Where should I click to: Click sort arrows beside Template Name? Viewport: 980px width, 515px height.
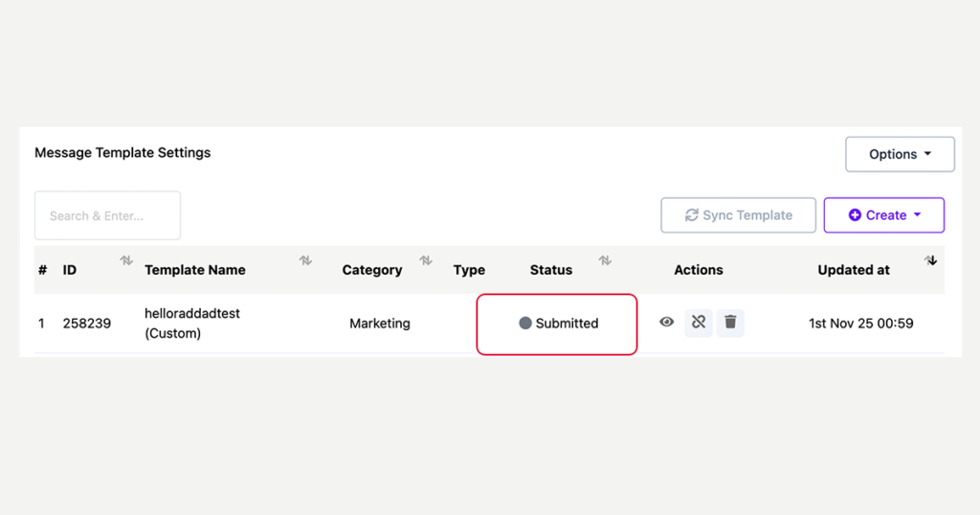[x=305, y=260]
